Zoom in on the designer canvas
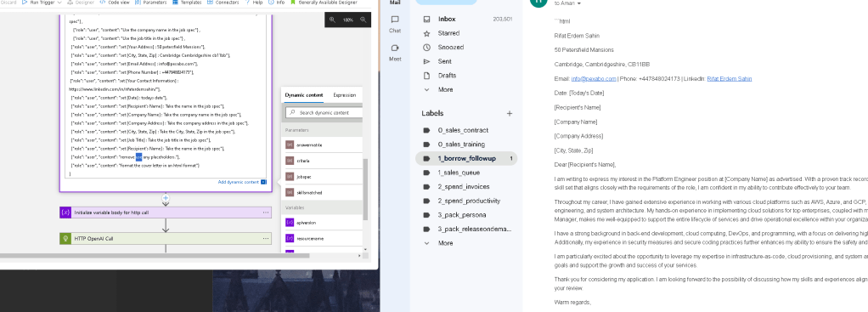 click(332, 20)
